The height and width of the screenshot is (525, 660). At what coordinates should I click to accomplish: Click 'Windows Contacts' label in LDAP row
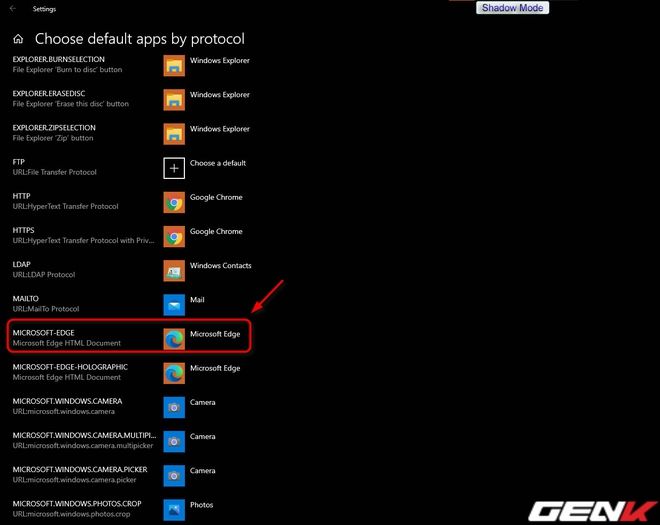(221, 266)
